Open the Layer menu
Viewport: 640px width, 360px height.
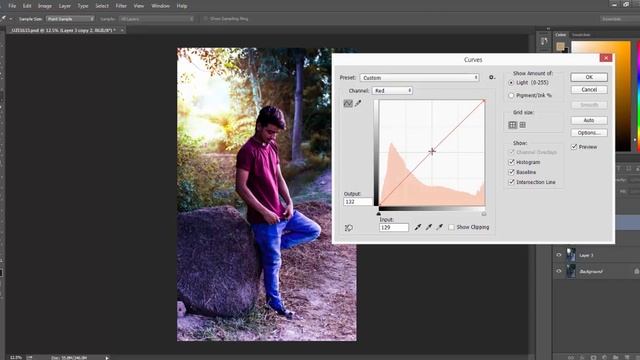[64, 6]
